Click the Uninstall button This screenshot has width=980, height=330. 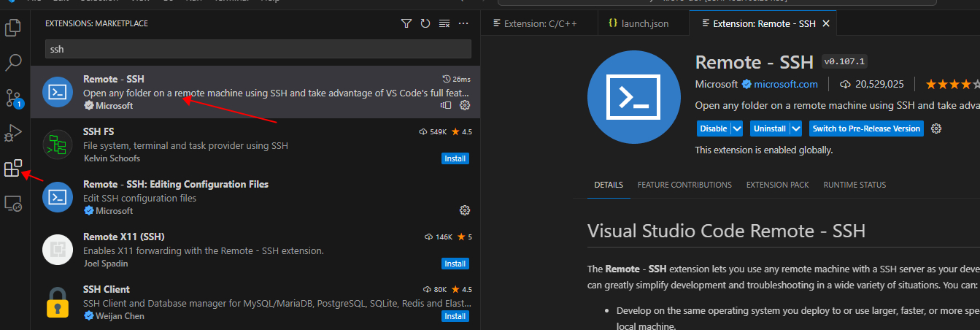(770, 128)
